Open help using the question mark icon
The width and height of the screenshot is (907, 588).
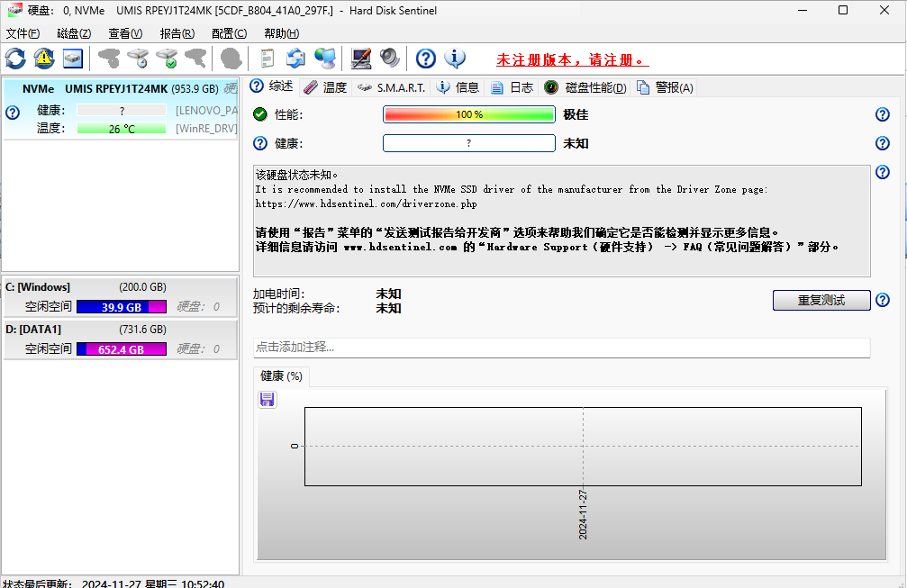(x=424, y=58)
